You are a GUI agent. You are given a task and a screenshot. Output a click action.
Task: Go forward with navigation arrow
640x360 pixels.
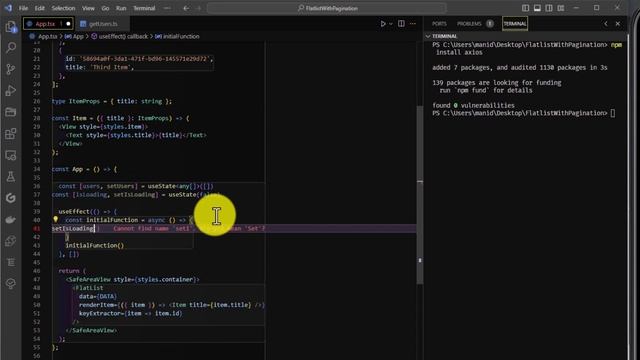coord(199,8)
